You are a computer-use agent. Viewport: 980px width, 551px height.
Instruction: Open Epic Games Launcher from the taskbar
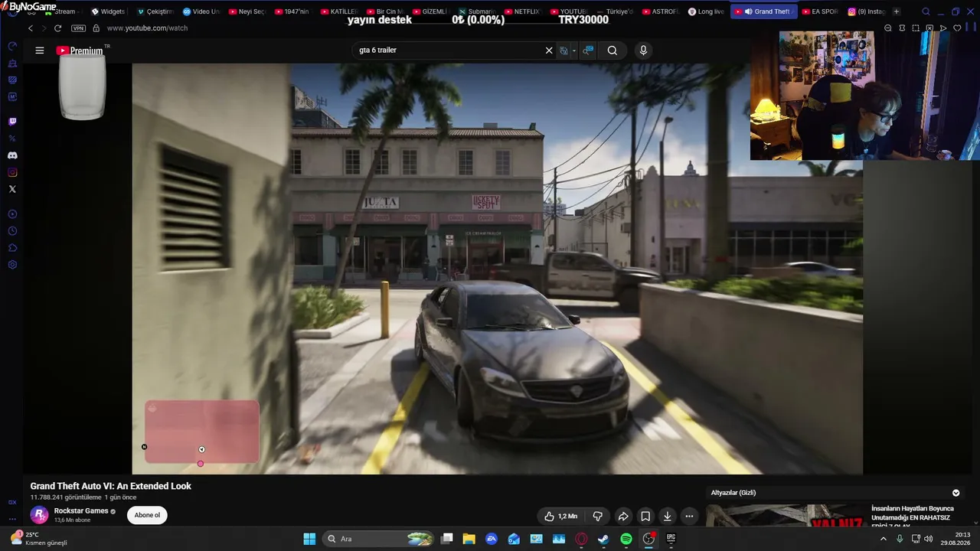tap(671, 539)
